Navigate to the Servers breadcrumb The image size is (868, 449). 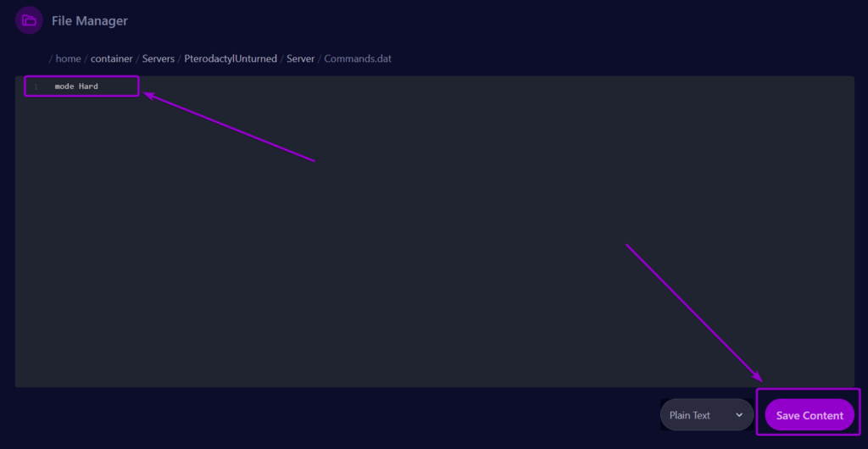click(x=159, y=58)
